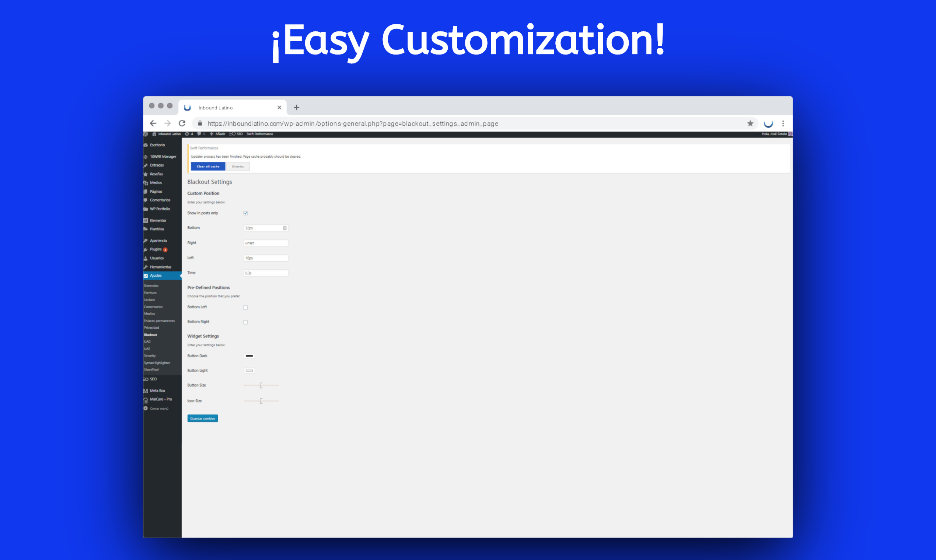Screen dimensions: 936x560
Task: Close the Inbound Latino tab
Action: (279, 108)
